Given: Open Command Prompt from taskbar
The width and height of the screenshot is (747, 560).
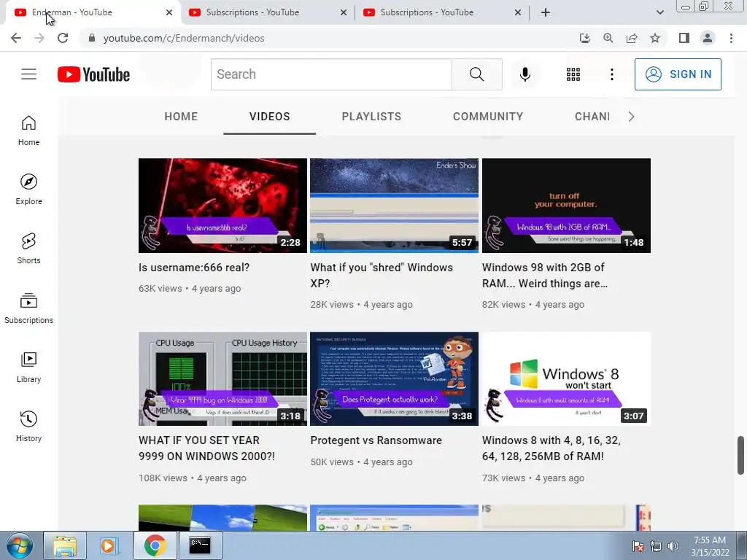Looking at the screenshot, I should pyautogui.click(x=200, y=545).
